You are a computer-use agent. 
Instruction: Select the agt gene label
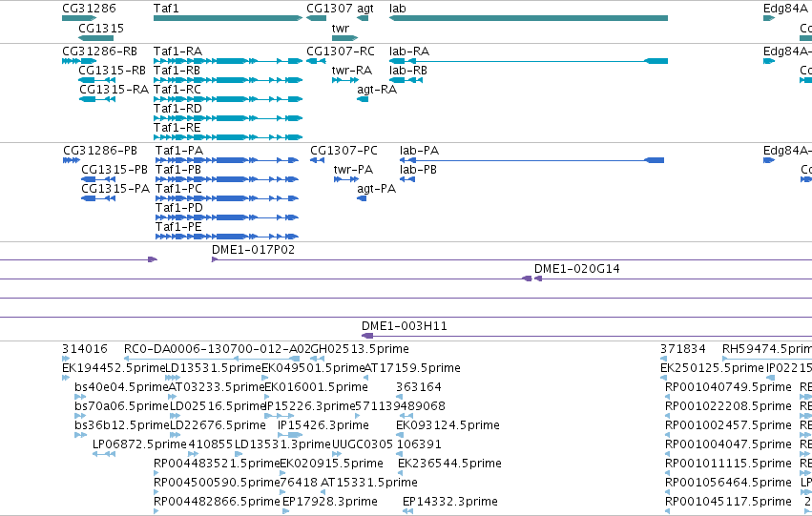(x=365, y=9)
